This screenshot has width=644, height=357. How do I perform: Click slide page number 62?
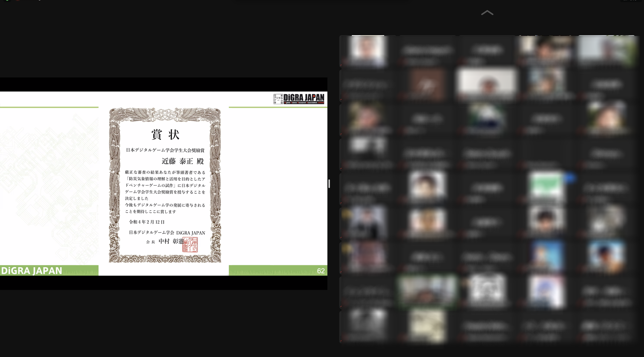(x=321, y=271)
